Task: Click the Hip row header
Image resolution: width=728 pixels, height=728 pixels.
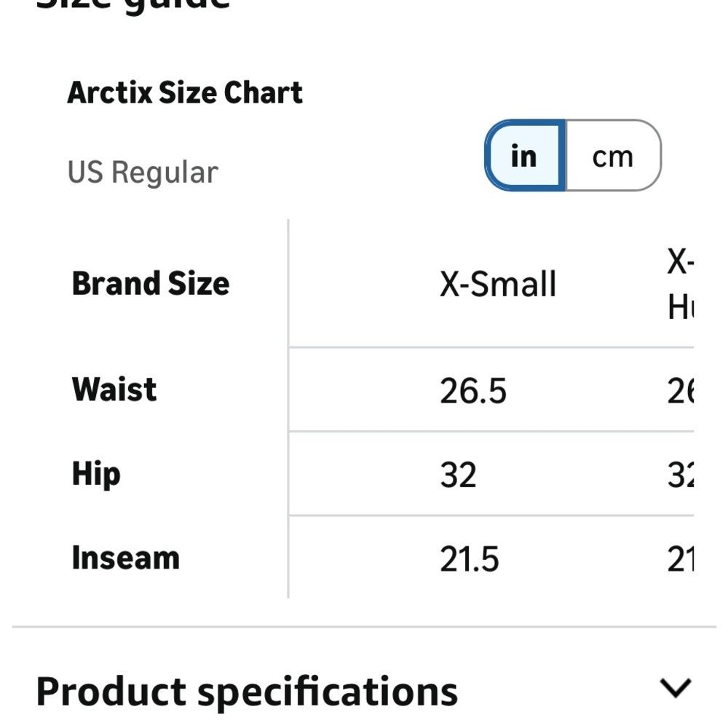Action: [x=96, y=473]
